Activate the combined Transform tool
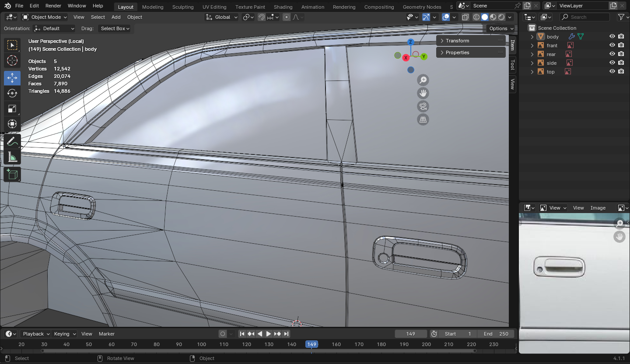The height and width of the screenshot is (364, 630). 12,124
